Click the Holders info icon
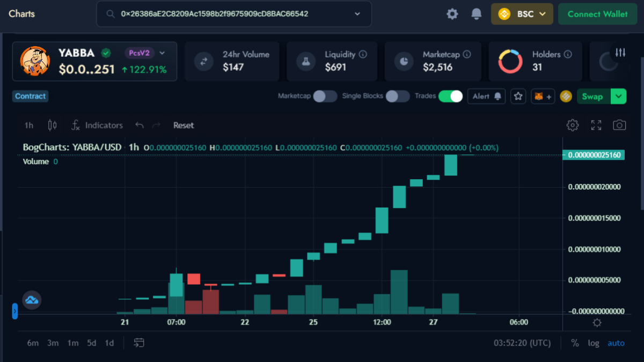This screenshot has width=644, height=362. 568,54
